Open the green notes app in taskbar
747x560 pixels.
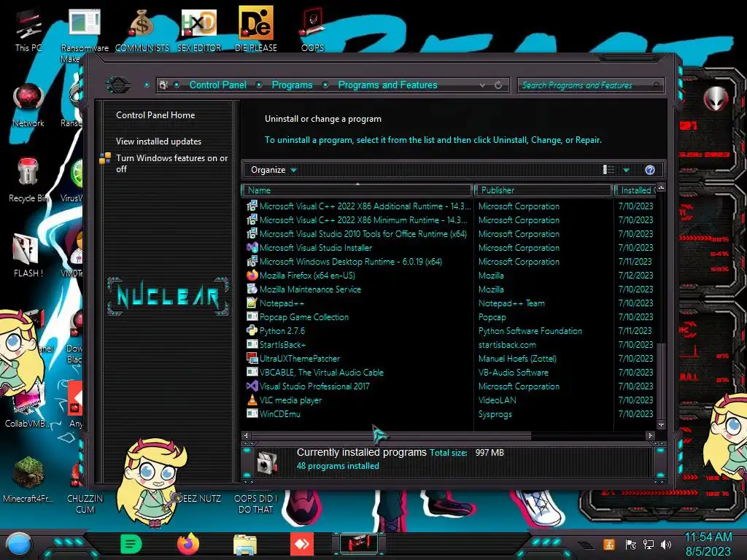click(131, 544)
